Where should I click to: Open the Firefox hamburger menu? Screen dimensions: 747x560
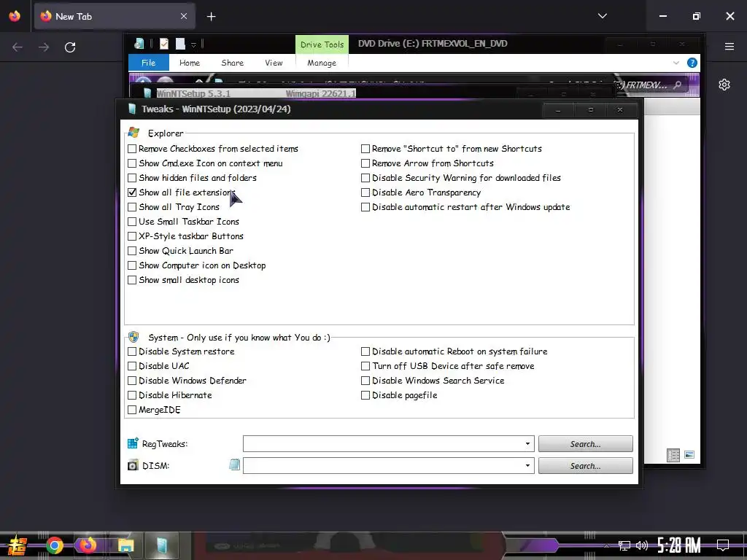pyautogui.click(x=729, y=46)
